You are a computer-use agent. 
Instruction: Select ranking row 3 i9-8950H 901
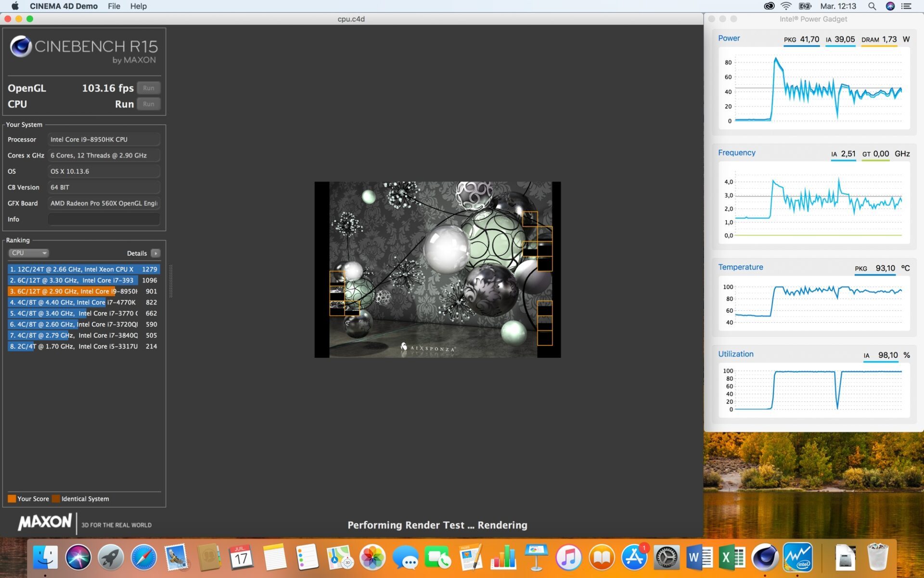[x=84, y=291]
